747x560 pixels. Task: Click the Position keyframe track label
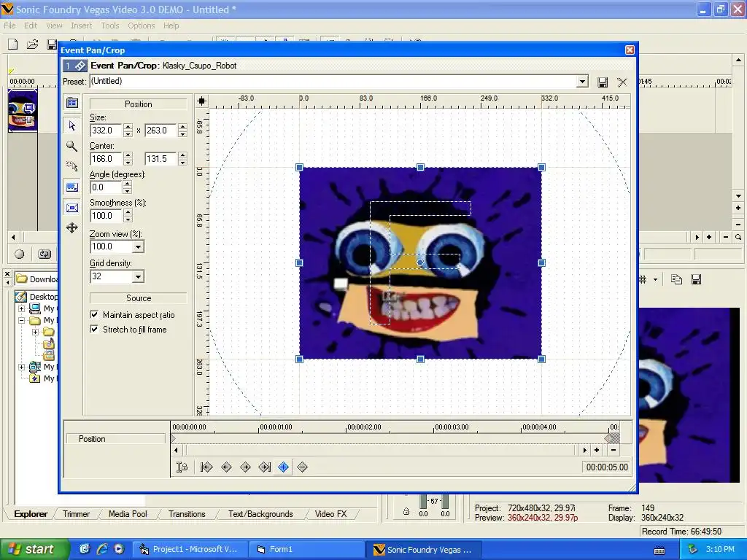tap(115, 438)
